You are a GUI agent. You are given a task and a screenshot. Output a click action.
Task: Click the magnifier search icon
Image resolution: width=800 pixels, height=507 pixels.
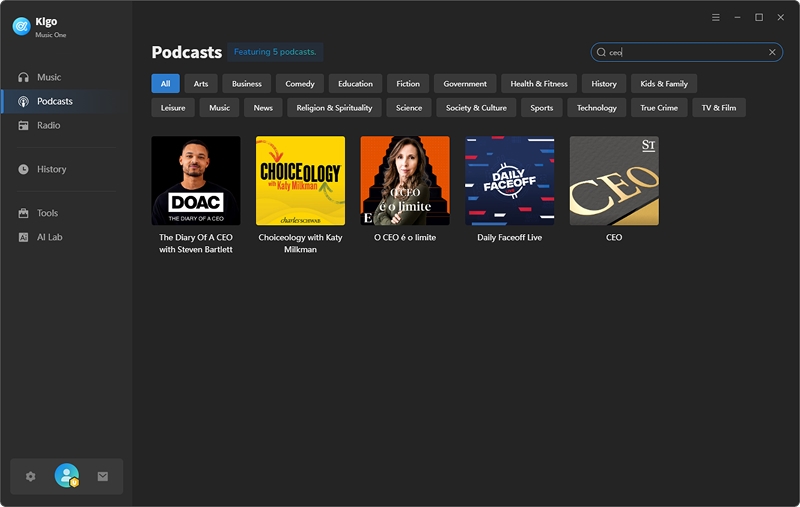[x=601, y=52]
